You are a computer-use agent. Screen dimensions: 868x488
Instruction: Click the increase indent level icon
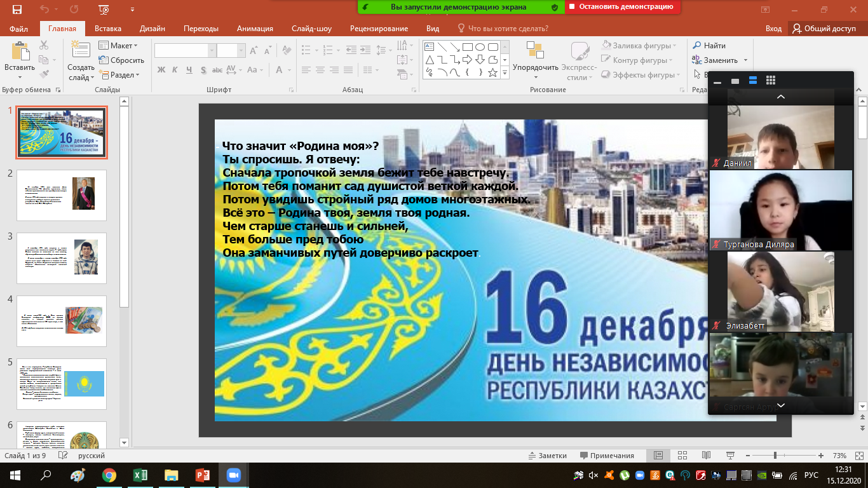point(364,51)
